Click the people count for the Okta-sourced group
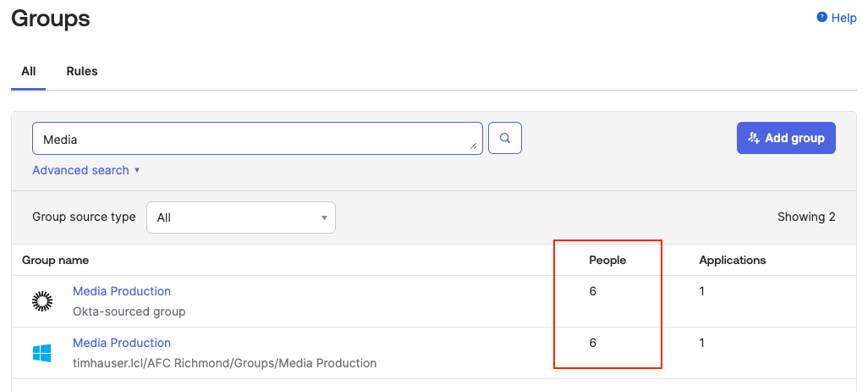Screen dimensions: 868x391 pyautogui.click(x=593, y=291)
